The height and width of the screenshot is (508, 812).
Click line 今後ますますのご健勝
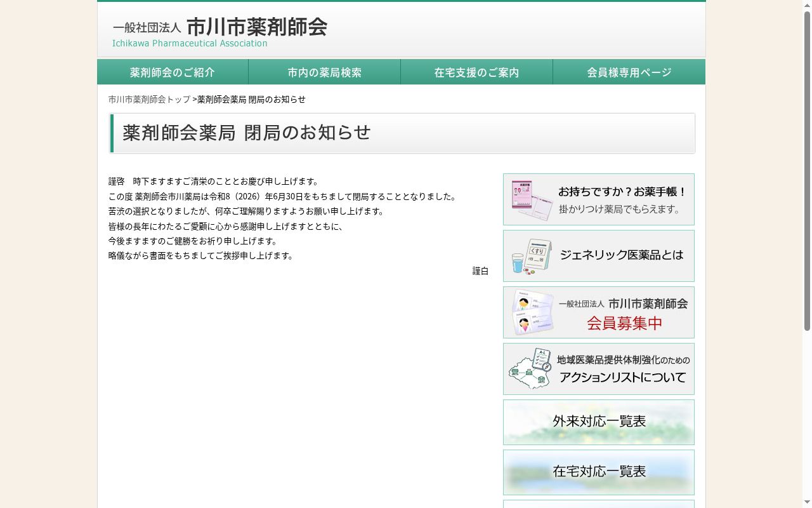(x=193, y=241)
